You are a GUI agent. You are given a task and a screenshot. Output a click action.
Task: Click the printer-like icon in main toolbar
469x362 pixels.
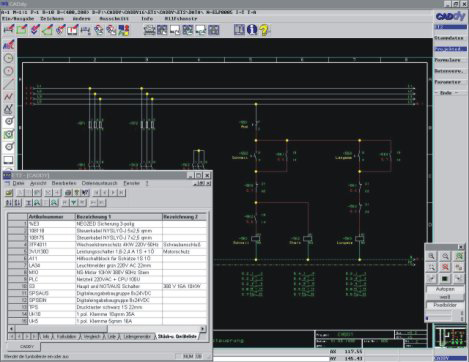click(x=149, y=30)
